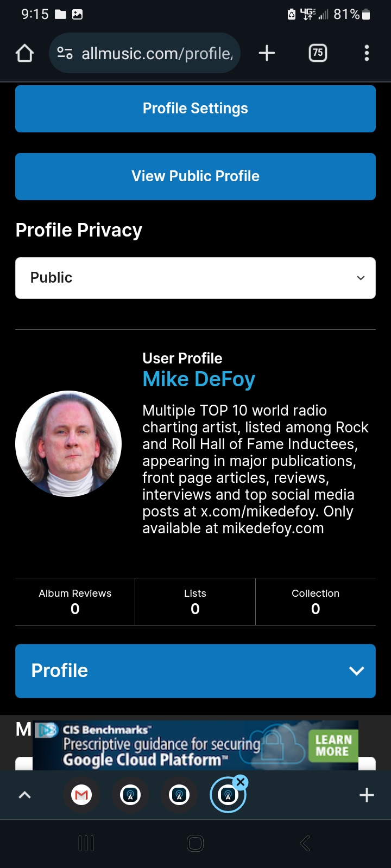Add a new tab from the bottom tab strip
Image resolution: width=391 pixels, height=868 pixels.
point(367,795)
